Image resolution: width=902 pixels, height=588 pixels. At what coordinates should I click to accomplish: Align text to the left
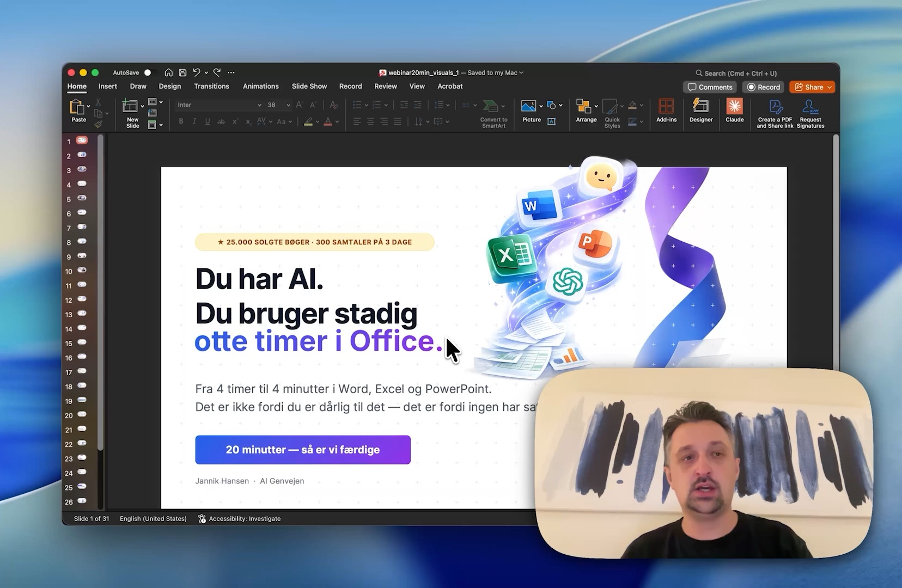click(x=357, y=121)
